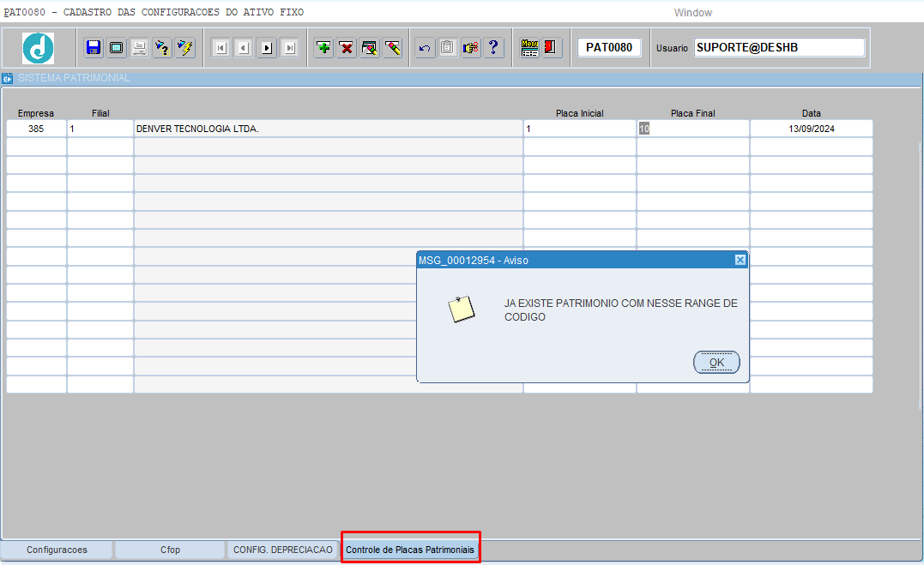Viewport: 924px width, 565px height.
Task: Click the notepad icon in the warning dialog
Action: coord(461,309)
